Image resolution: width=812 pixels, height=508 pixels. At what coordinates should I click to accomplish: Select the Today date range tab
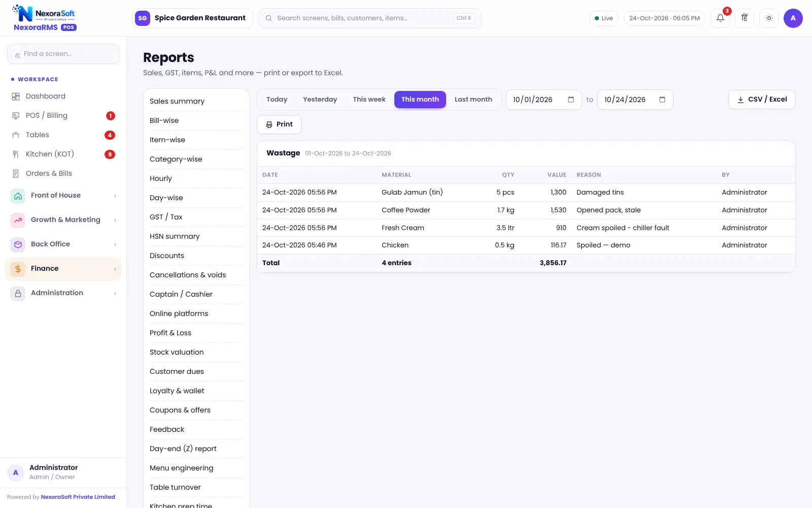coord(277,100)
